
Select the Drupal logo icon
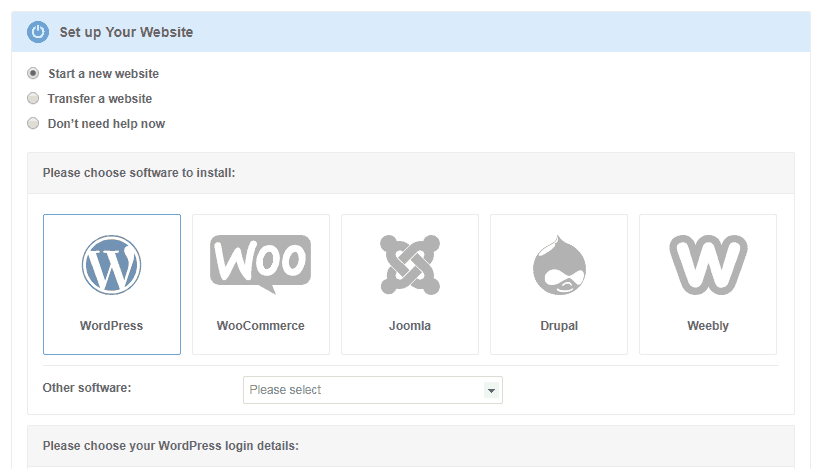559,265
